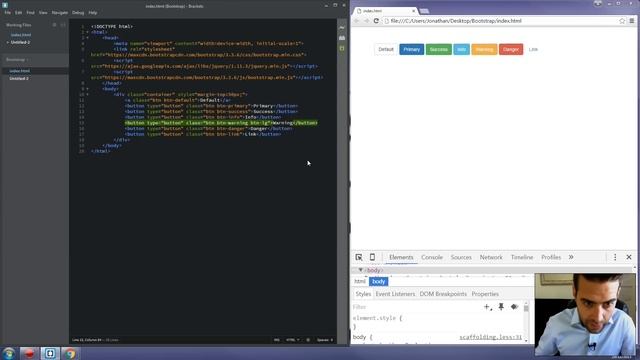Open Brackets Extension Manager icon
The width and height of the screenshot is (640, 360).
pos(342,38)
